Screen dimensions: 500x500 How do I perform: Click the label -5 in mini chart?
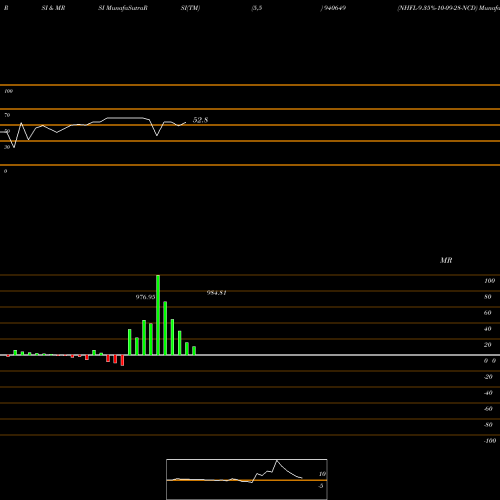[x=321, y=486]
